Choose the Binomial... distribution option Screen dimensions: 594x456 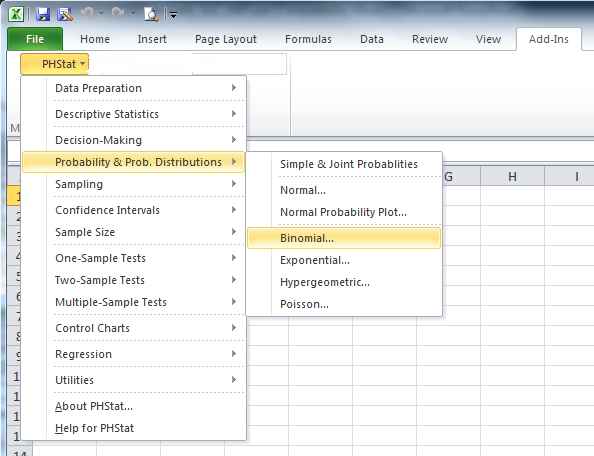click(x=344, y=238)
